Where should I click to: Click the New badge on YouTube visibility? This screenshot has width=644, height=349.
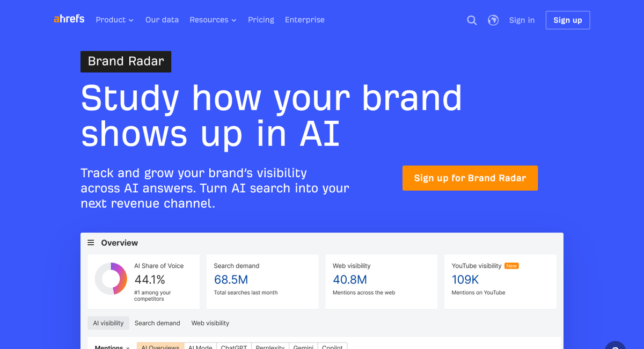tap(511, 266)
